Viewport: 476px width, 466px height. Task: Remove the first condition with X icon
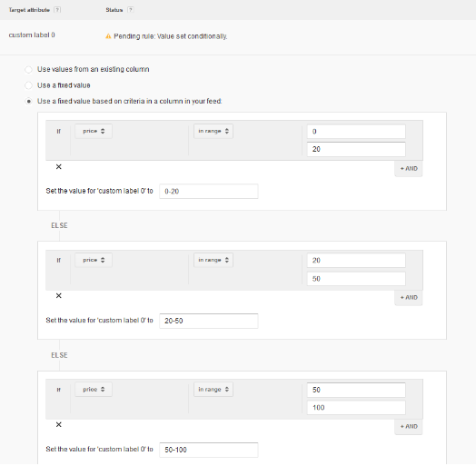pyautogui.click(x=58, y=166)
